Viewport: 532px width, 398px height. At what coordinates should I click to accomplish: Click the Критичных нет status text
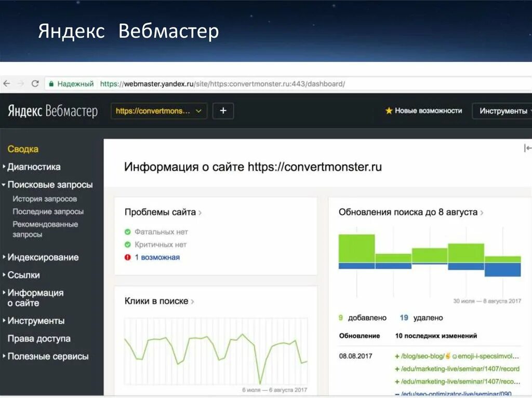coord(161,244)
